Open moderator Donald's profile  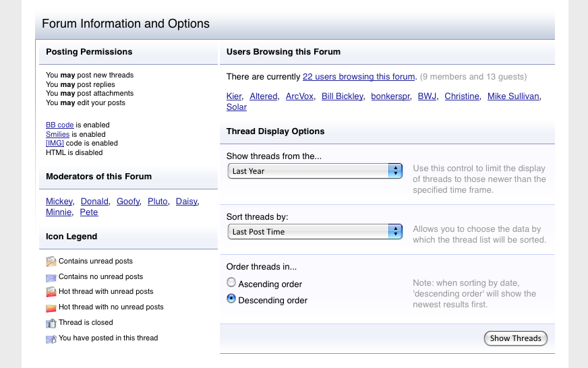(94, 202)
